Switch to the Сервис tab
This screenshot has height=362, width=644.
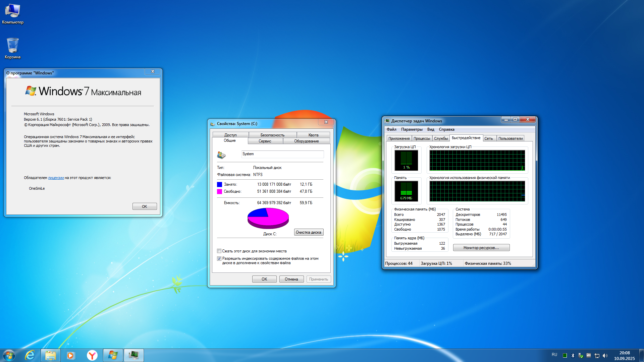(x=265, y=141)
